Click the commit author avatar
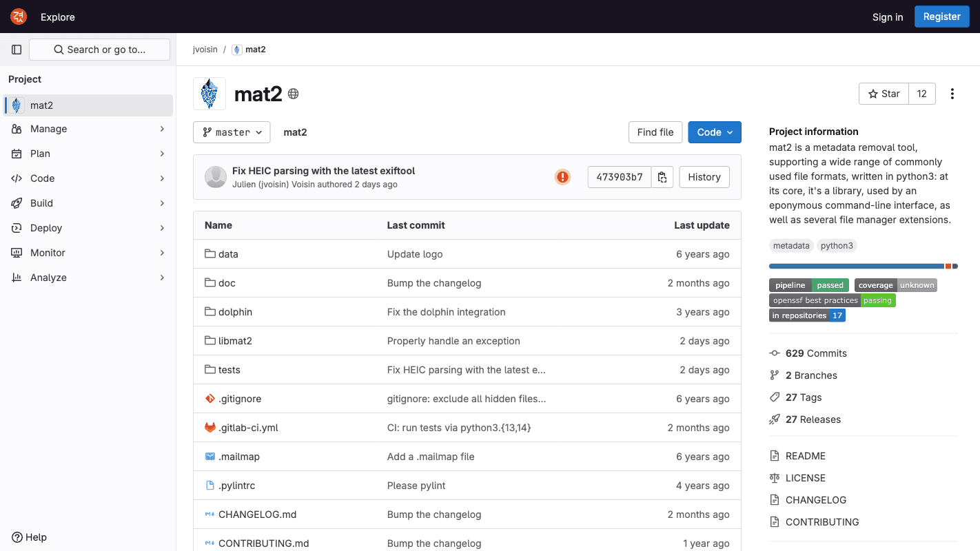 click(216, 177)
